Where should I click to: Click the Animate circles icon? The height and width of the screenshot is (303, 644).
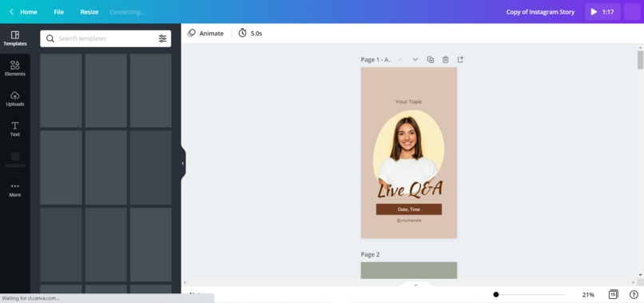coord(192,34)
